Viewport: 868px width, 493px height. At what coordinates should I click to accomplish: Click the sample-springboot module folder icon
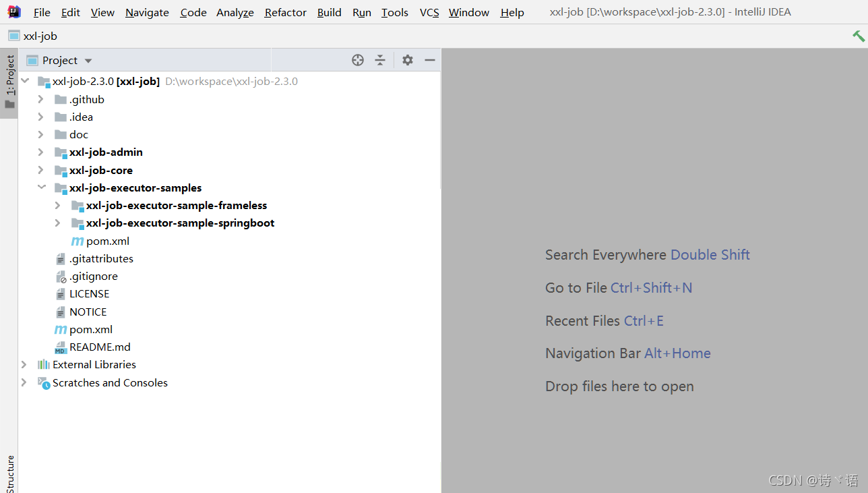tap(77, 223)
